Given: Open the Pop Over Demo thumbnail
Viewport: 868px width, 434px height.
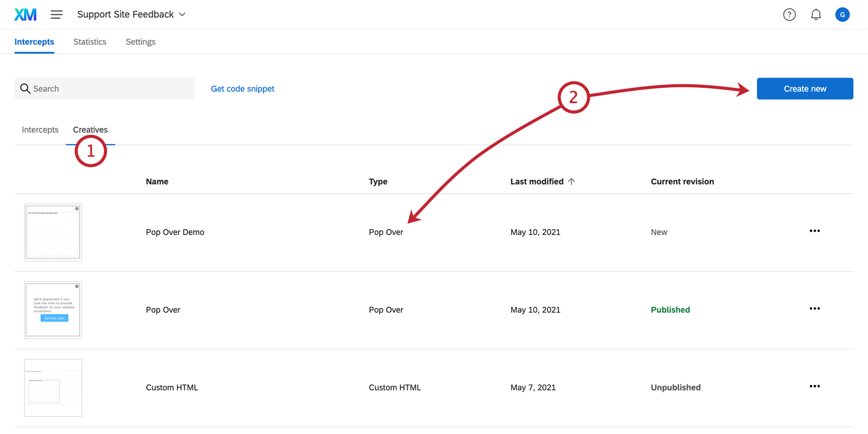Looking at the screenshot, I should [x=53, y=232].
